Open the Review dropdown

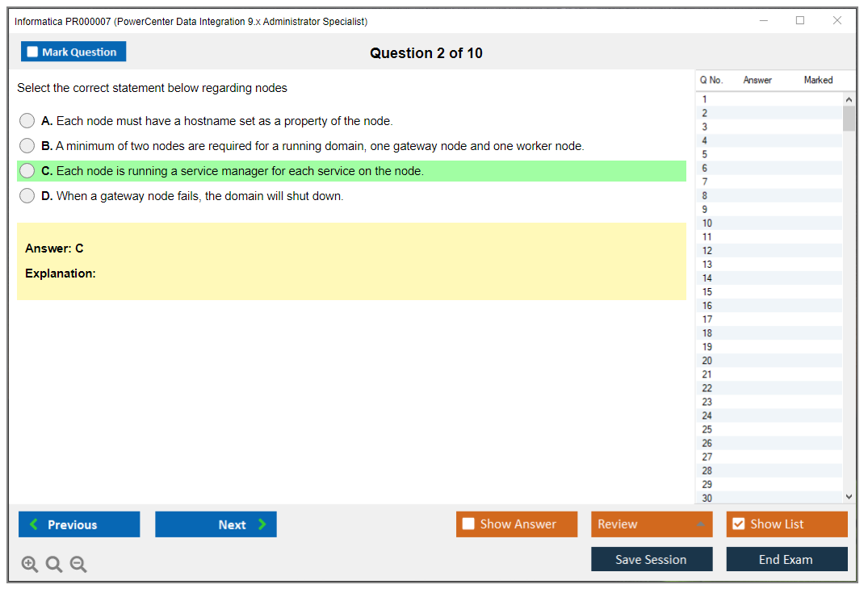[652, 524]
